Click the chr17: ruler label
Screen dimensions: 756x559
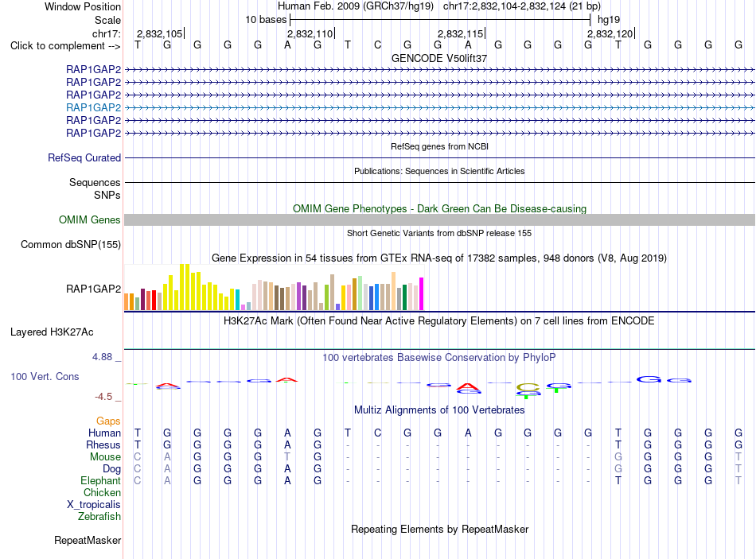[x=107, y=33]
